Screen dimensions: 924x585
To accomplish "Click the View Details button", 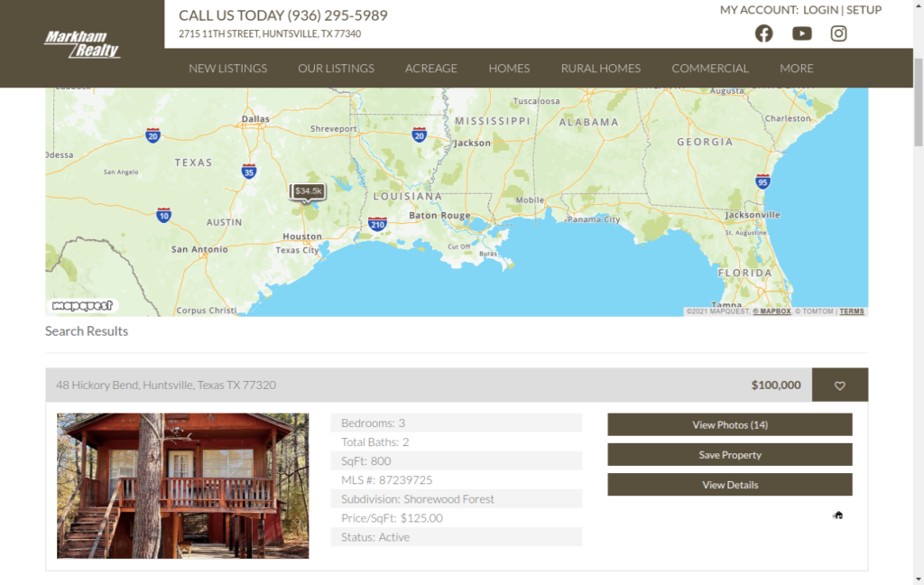I will click(x=730, y=485).
